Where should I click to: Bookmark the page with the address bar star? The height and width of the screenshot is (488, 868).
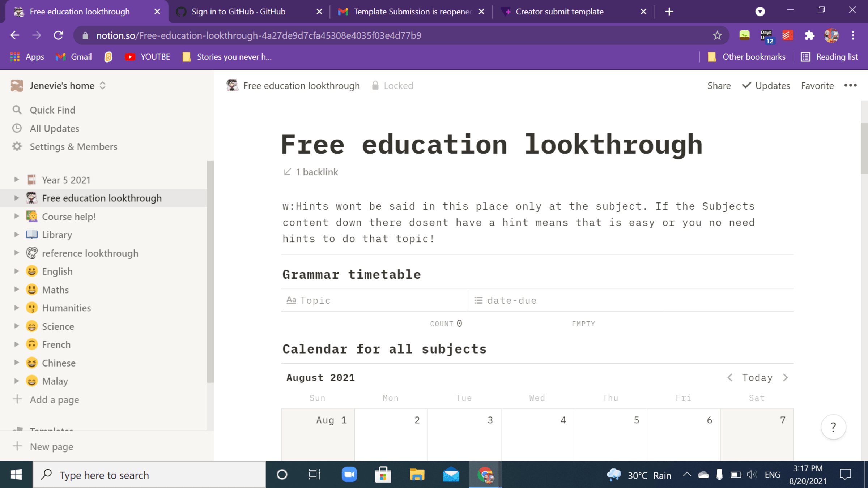[x=717, y=35]
